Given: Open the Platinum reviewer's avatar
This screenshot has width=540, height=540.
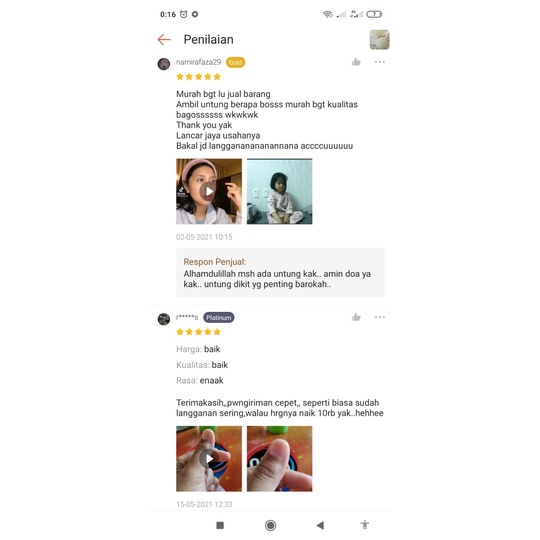Looking at the screenshot, I should click(164, 319).
